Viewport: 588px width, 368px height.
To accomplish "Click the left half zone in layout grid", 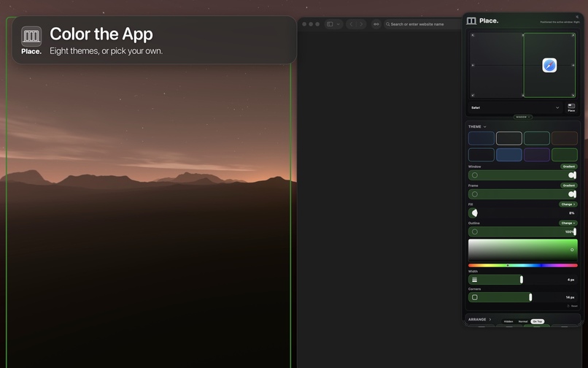I will (497, 65).
